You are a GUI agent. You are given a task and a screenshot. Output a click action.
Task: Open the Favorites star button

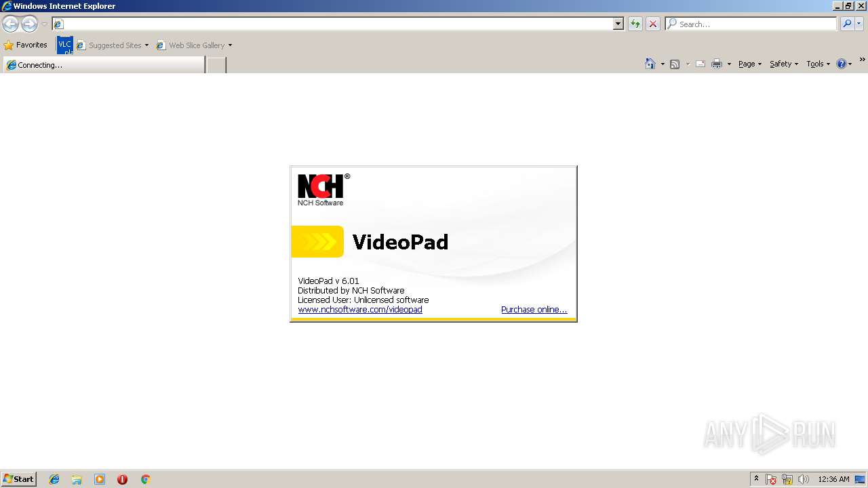[26, 45]
